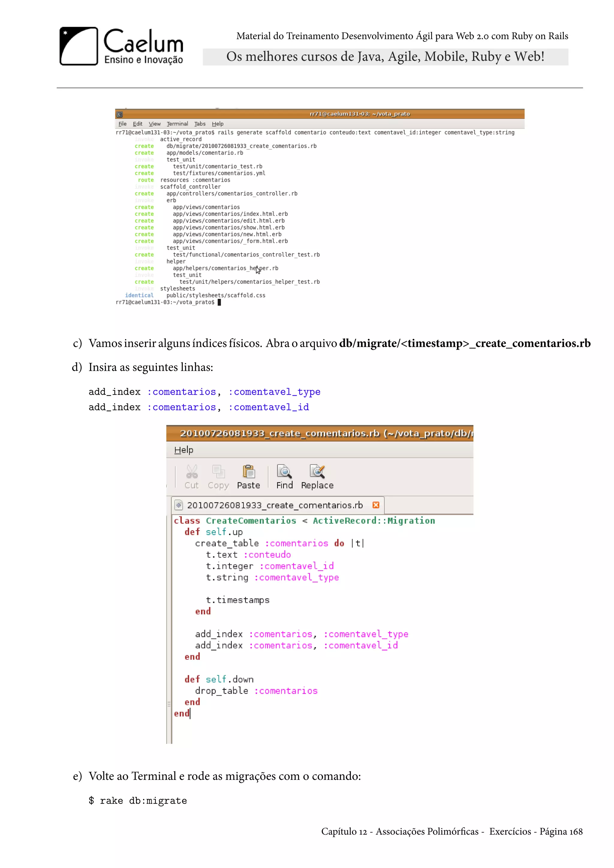This screenshot has width=614, height=868.
Task: Click the terminal title 'rr71@caelum131-03: ~/vota_prato'
Action: (x=359, y=114)
